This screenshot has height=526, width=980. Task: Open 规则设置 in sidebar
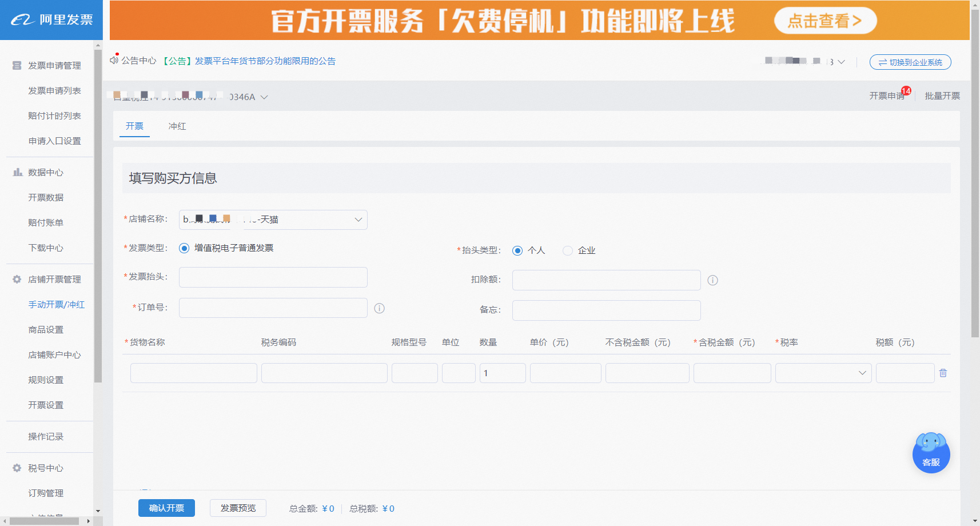tap(46, 380)
